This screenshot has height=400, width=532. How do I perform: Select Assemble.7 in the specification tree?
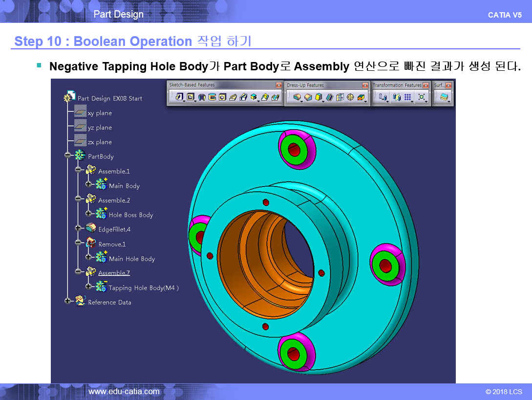pos(114,273)
